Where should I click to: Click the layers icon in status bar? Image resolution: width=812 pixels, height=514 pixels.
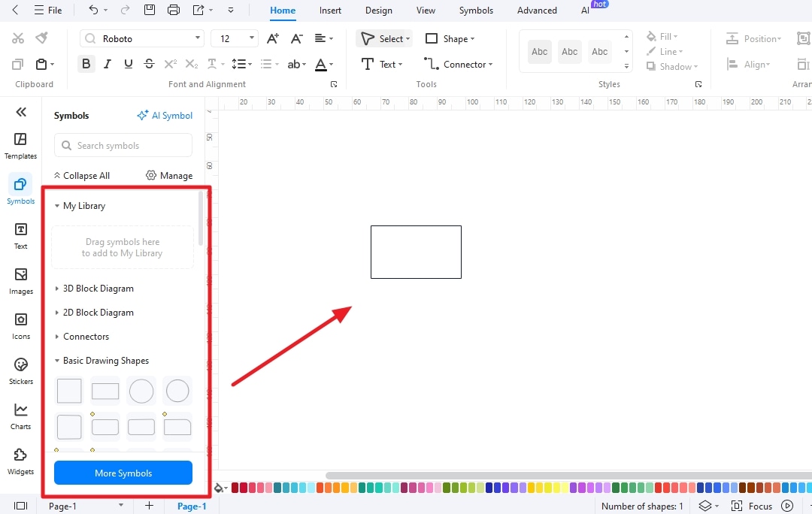705,506
